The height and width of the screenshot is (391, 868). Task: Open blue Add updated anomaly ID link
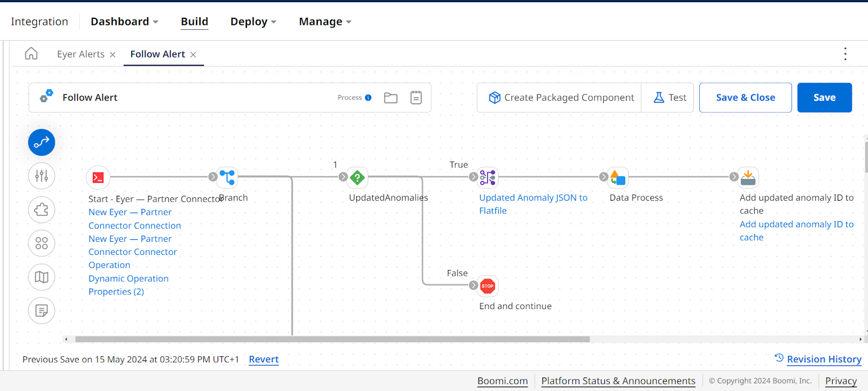tap(796, 230)
